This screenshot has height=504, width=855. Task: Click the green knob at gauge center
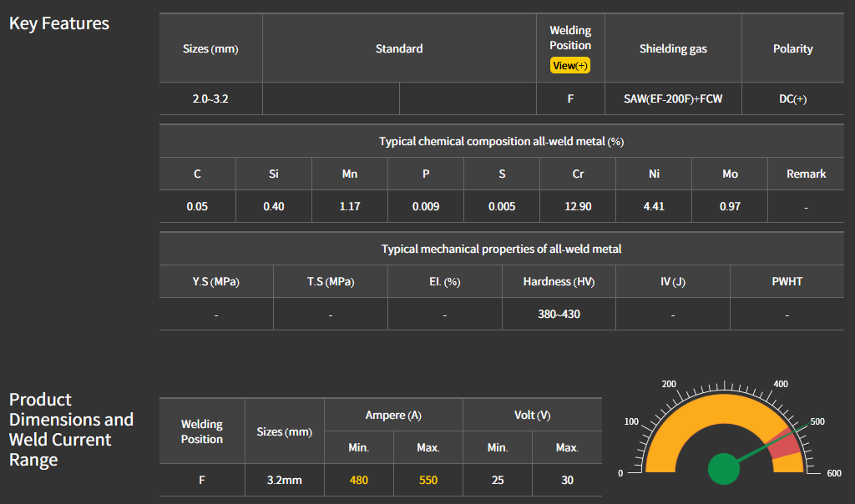(723, 468)
